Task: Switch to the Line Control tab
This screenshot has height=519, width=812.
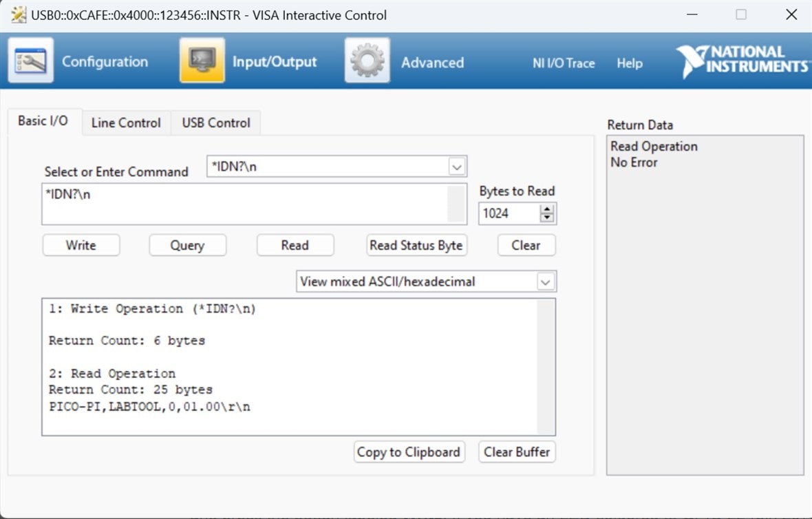Action: pyautogui.click(x=126, y=123)
